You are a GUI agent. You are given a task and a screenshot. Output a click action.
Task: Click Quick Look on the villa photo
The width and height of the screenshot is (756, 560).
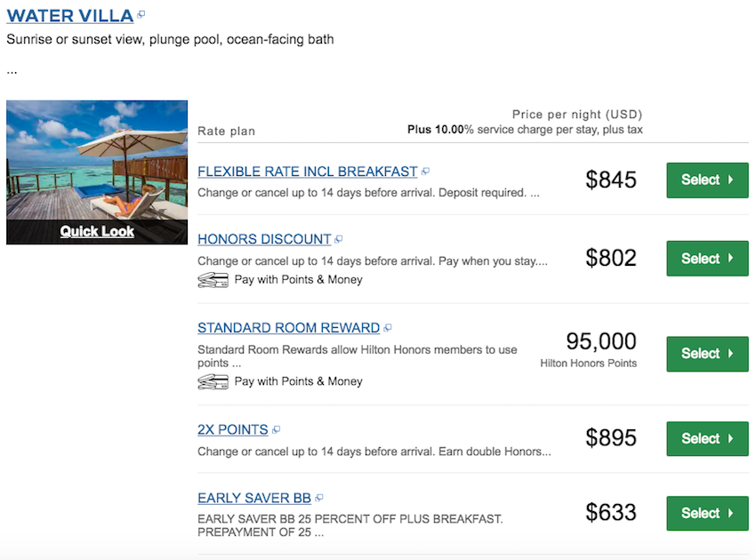97,231
